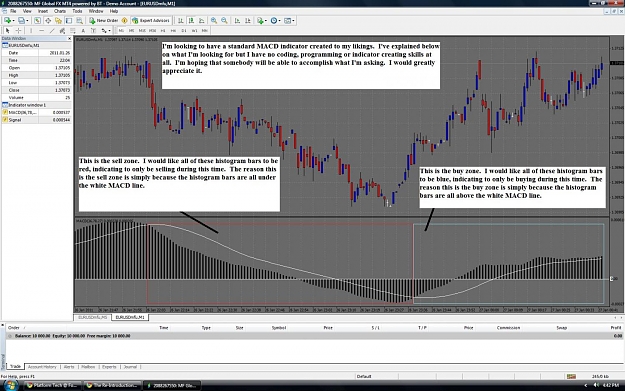Toggle the Expert Advisors button
625x391 pixels.
151,20
